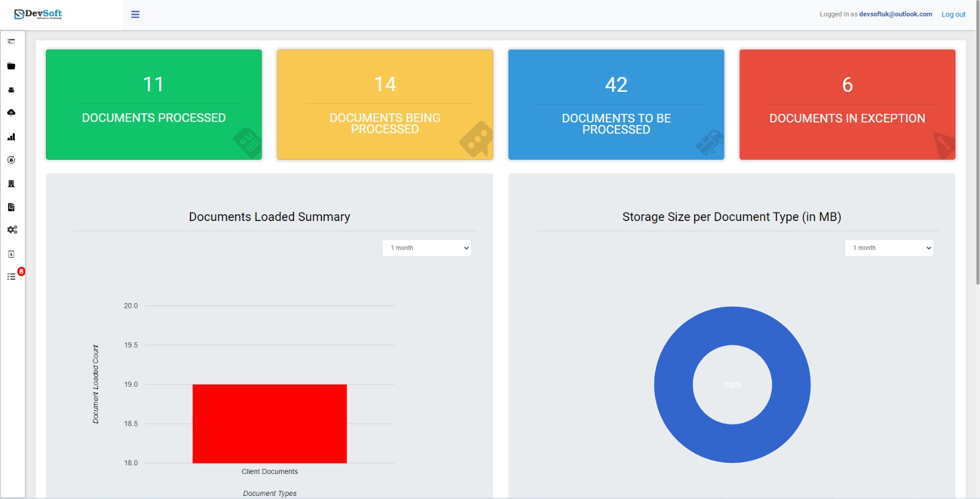
Task: Open the bar chart reports icon
Action: (x=11, y=137)
